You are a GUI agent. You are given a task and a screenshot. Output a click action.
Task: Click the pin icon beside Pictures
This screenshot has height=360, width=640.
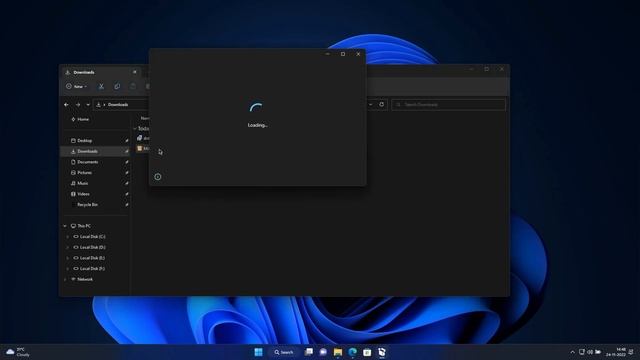pos(127,173)
